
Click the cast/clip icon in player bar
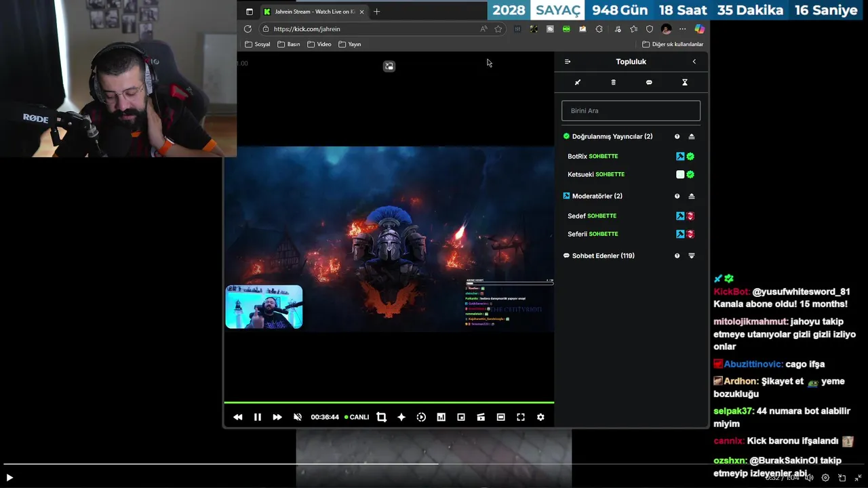click(x=481, y=418)
